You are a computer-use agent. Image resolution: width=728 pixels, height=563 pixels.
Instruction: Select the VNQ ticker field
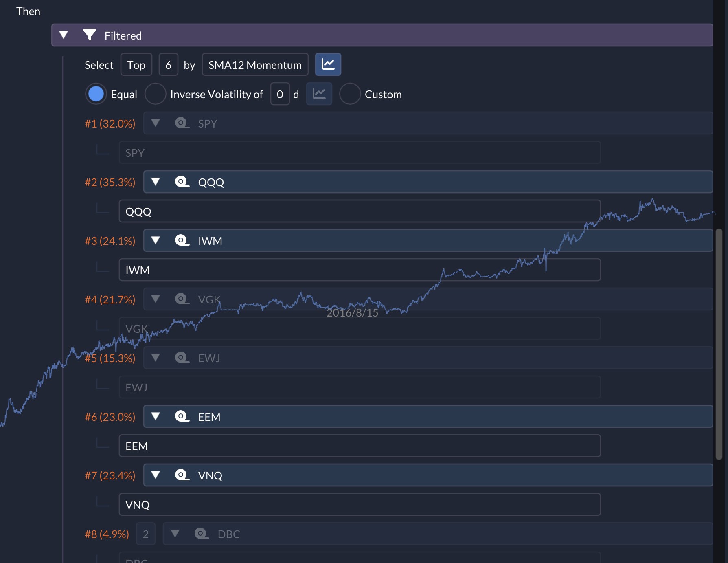point(360,504)
